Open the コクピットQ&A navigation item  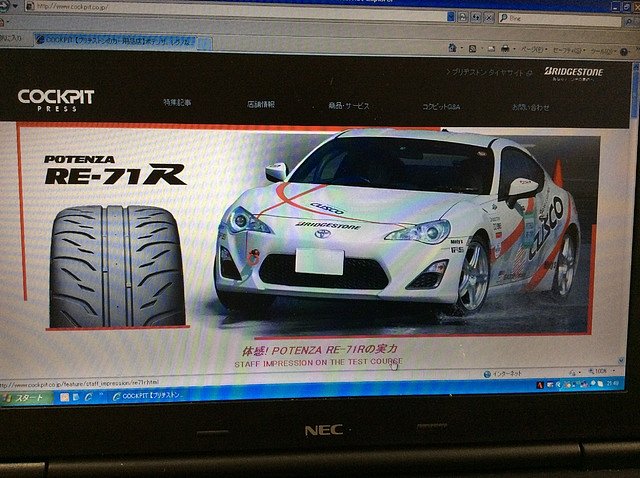441,107
